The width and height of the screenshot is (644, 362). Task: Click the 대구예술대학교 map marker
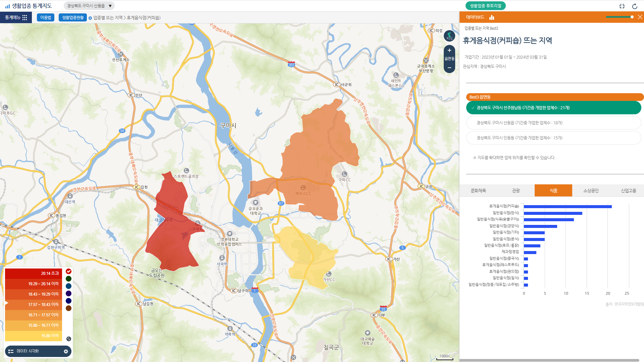368,333
